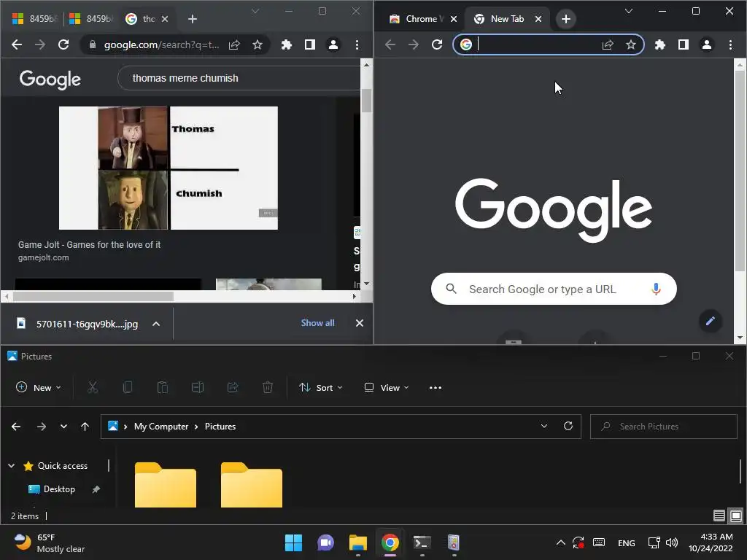This screenshot has height=560, width=747.
Task: Click Paste icon in Pictures toolbar
Action: click(x=163, y=388)
